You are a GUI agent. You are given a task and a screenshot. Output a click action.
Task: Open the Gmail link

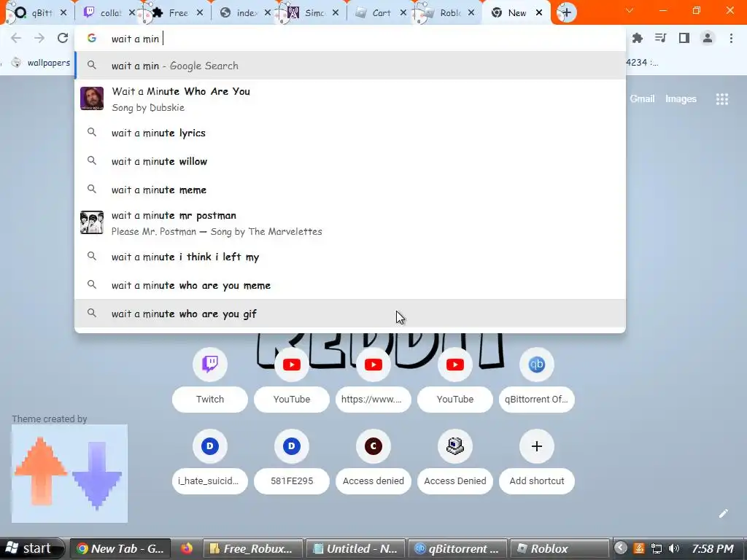642,99
